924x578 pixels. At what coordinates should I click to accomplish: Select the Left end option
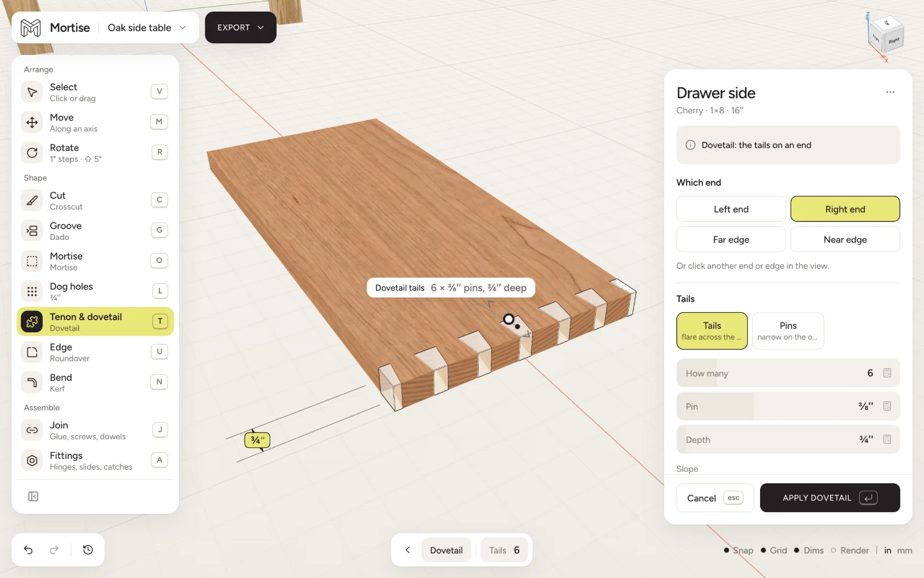coord(731,209)
